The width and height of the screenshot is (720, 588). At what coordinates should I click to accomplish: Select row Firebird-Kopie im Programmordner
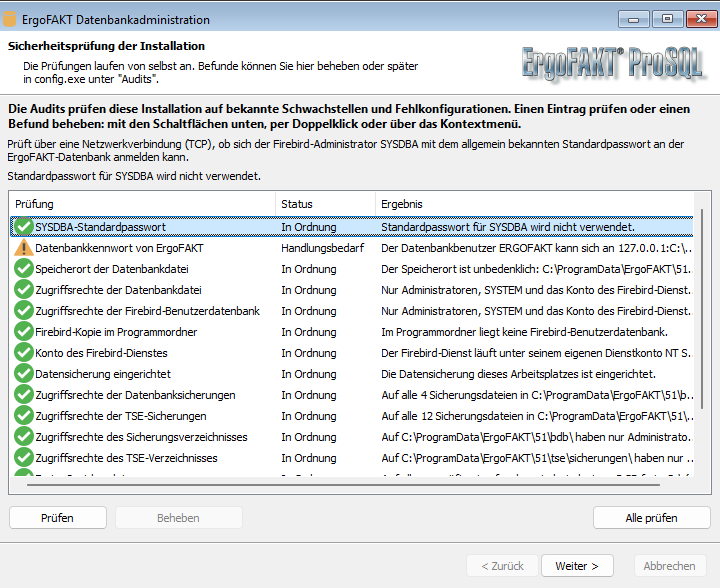coord(352,332)
